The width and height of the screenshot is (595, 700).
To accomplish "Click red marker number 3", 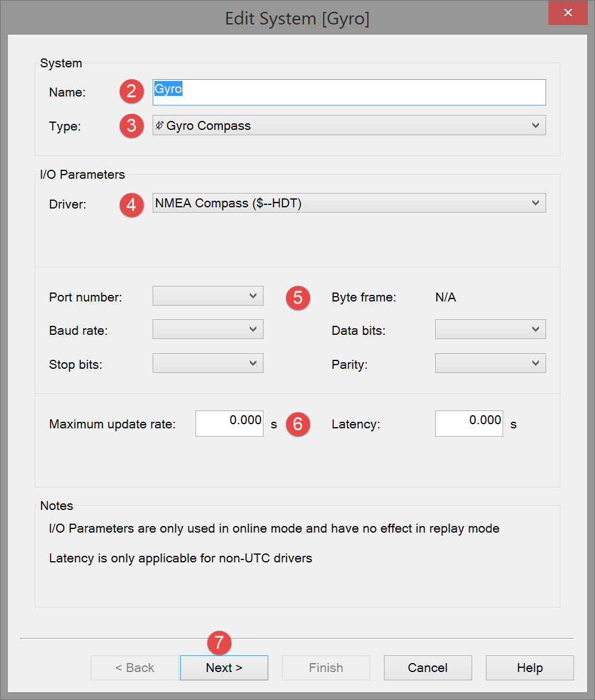I will (131, 126).
